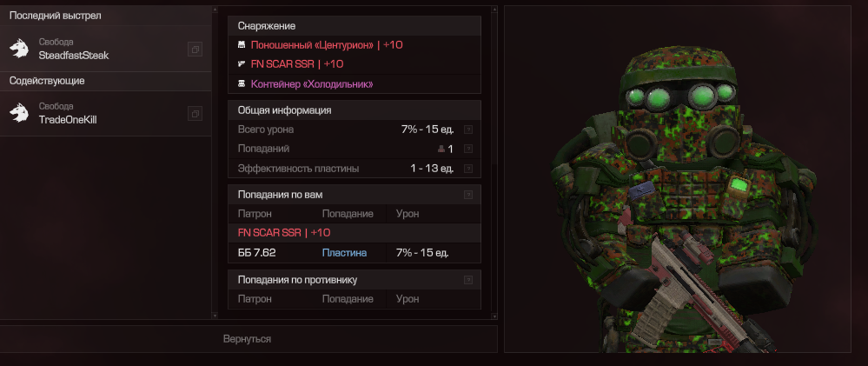Select the Пластина hit location label

click(344, 253)
